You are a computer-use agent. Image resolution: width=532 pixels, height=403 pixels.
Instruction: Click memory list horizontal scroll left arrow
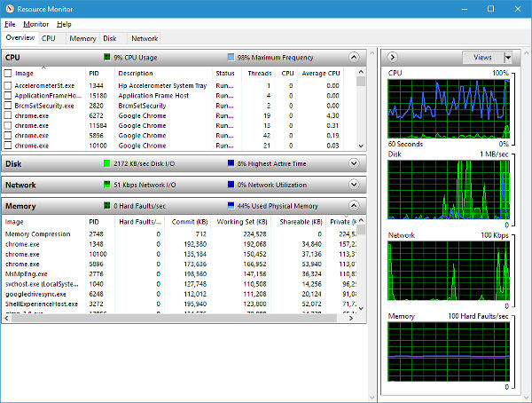click(x=6, y=318)
